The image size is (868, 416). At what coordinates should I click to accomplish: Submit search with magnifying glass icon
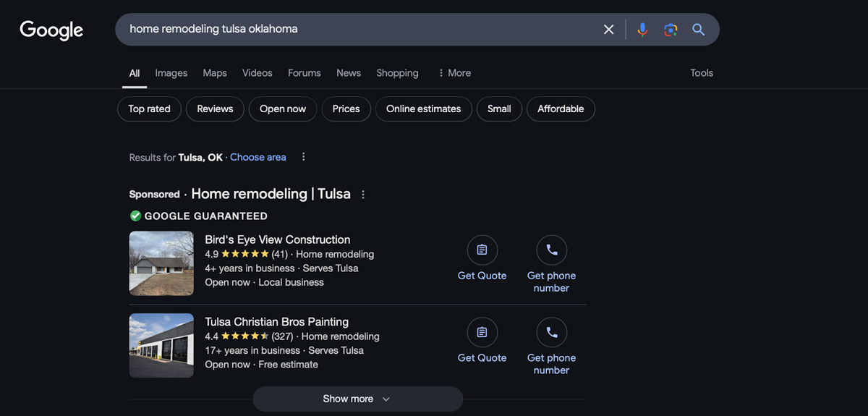pos(698,30)
